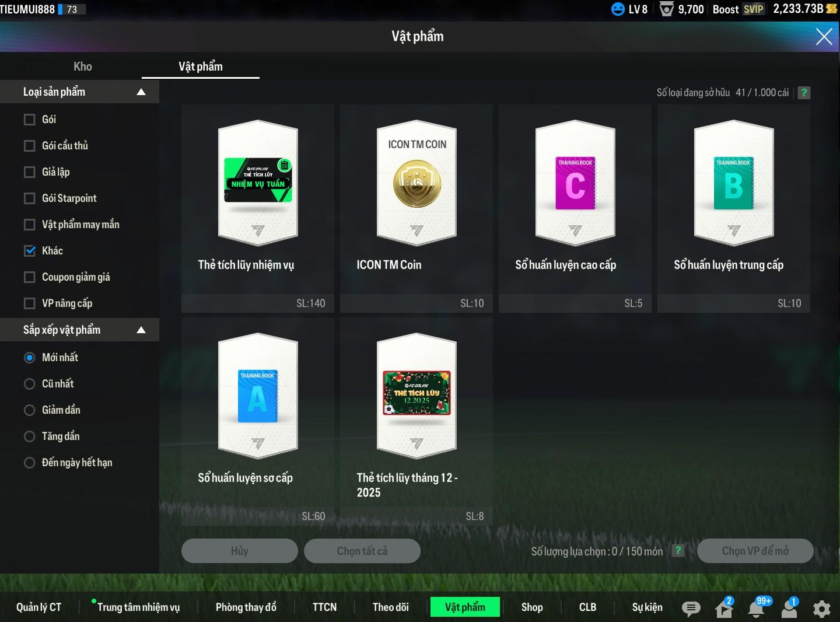Click the blue LV 8 face icon
The height and width of the screenshot is (622, 840).
(x=618, y=9)
